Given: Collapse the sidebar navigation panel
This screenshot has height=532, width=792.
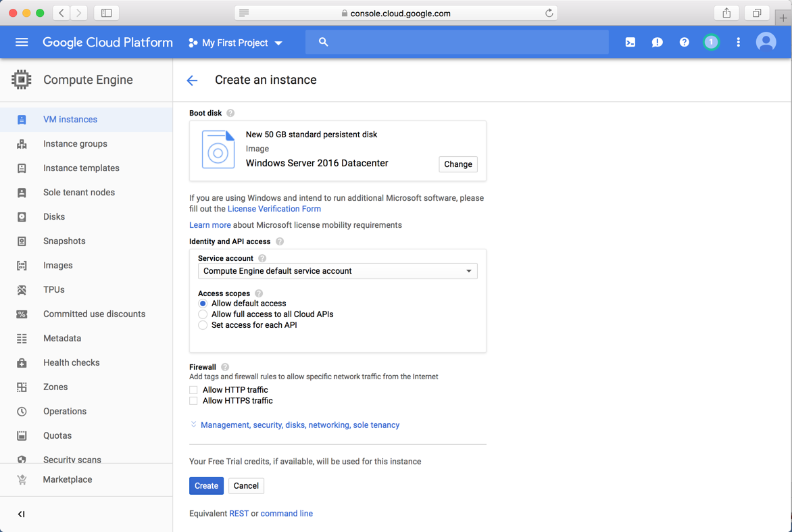Looking at the screenshot, I should (22, 514).
